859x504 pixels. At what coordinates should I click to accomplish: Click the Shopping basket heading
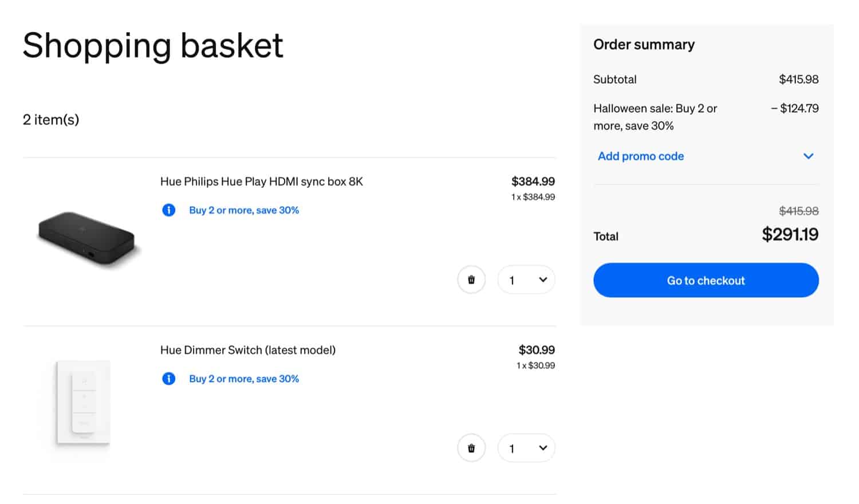[x=153, y=46]
